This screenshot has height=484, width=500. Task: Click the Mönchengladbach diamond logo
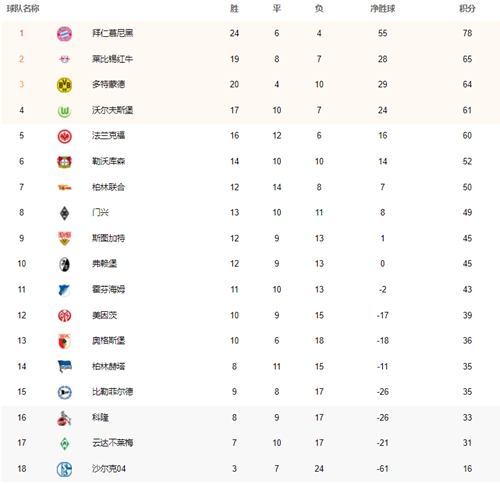64,213
